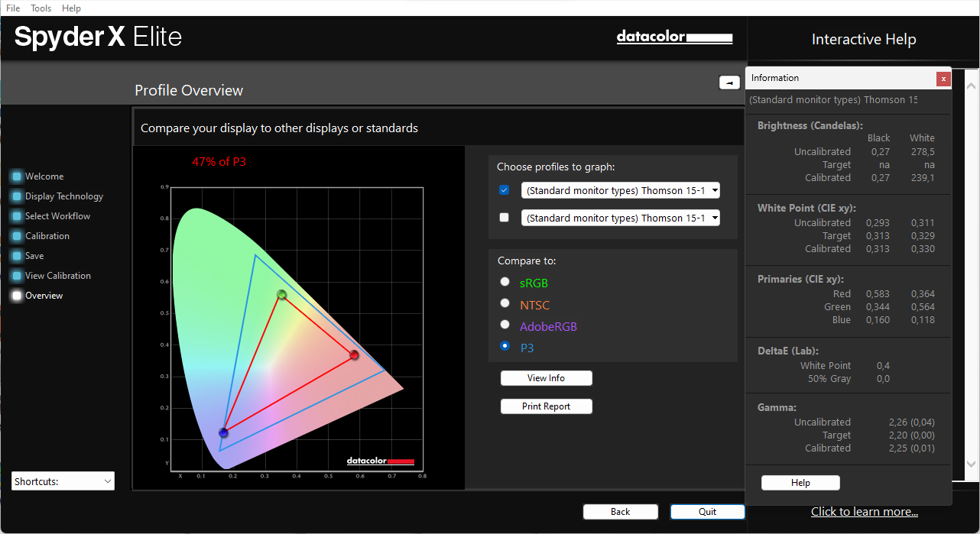Select the sRGB comparison option
This screenshot has width=980, height=534.
click(x=505, y=282)
